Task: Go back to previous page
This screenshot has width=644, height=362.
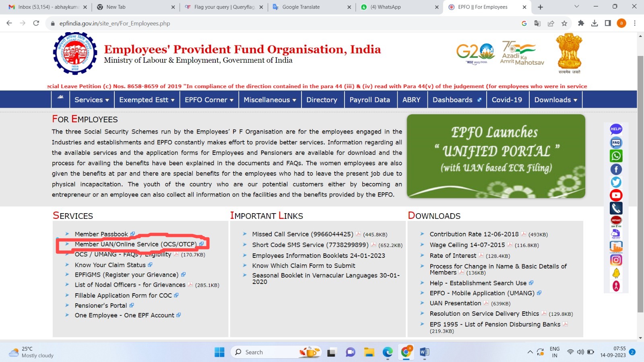Action: [x=9, y=23]
